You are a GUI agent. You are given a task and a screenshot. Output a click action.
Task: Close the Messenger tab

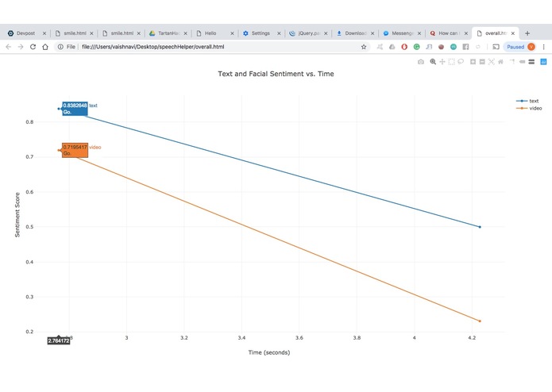click(419, 33)
